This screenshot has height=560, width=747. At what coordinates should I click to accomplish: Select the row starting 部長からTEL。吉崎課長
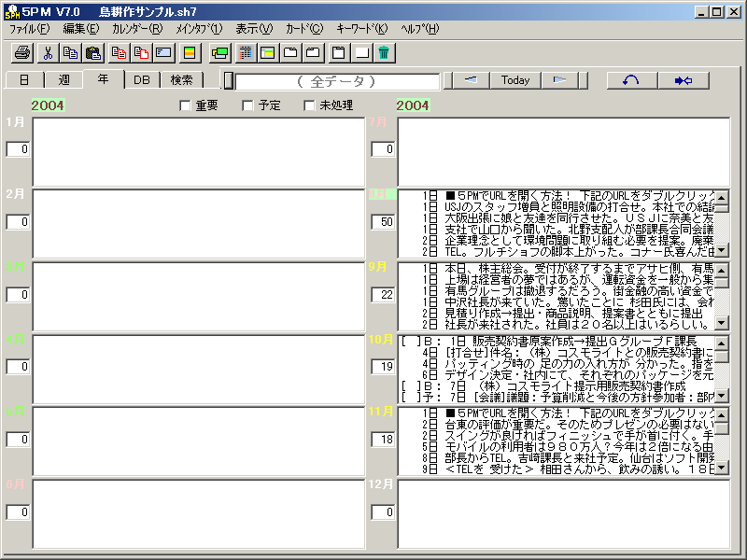click(557, 458)
